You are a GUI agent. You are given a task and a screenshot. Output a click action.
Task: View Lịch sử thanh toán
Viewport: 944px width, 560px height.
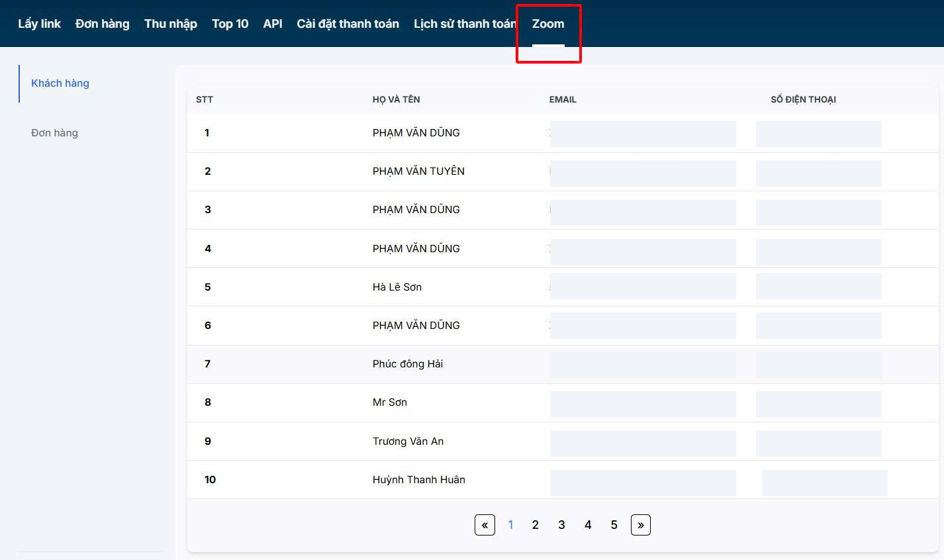[463, 24]
